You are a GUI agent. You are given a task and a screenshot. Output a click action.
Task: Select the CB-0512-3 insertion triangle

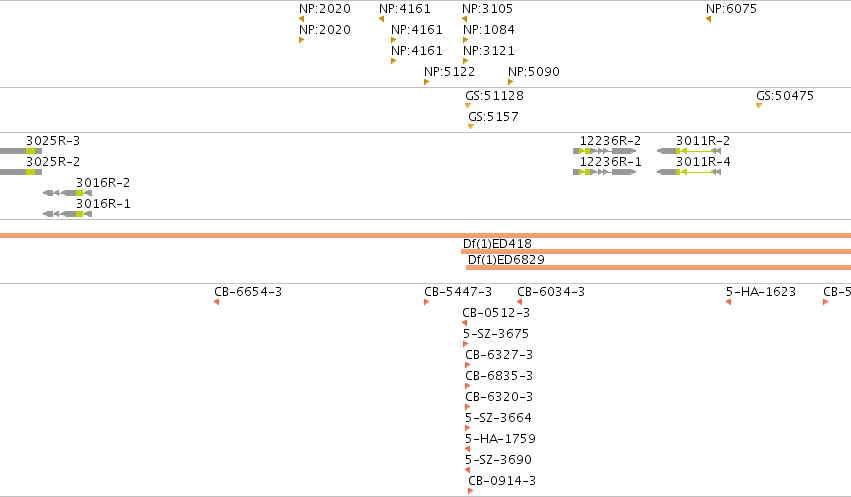click(x=464, y=323)
